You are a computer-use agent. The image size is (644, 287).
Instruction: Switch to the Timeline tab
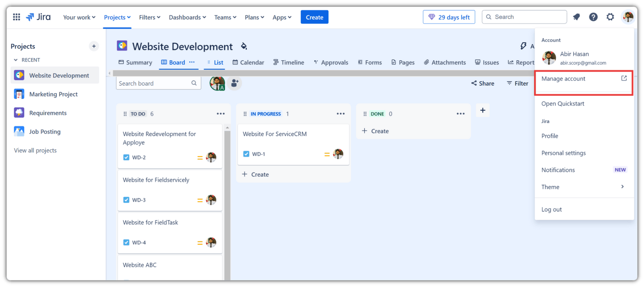(289, 62)
